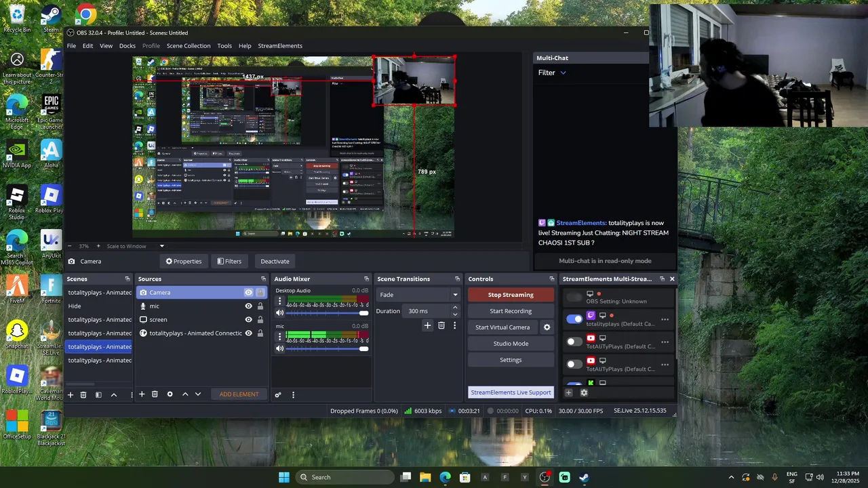Delete selected source with Sources trash icon
Image resolution: width=868 pixels, height=488 pixels.
tap(155, 394)
